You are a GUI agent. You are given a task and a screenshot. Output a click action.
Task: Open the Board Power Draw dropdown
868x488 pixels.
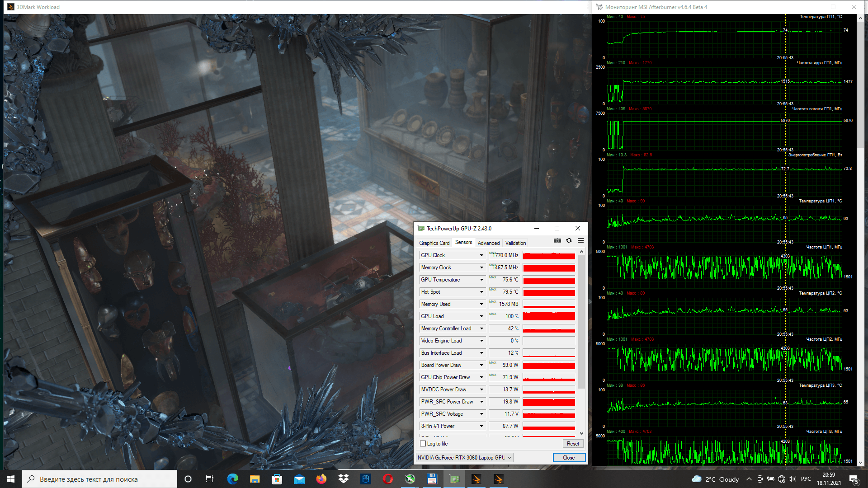pos(481,365)
